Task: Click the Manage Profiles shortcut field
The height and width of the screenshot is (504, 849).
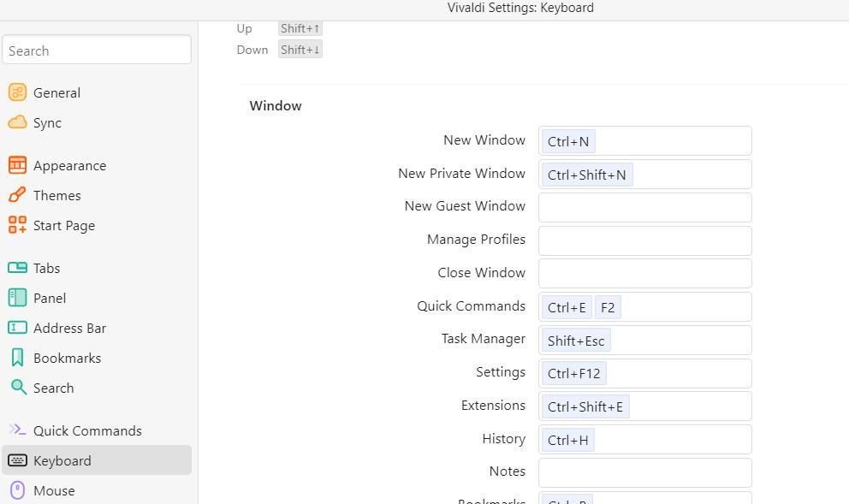Action: click(644, 240)
